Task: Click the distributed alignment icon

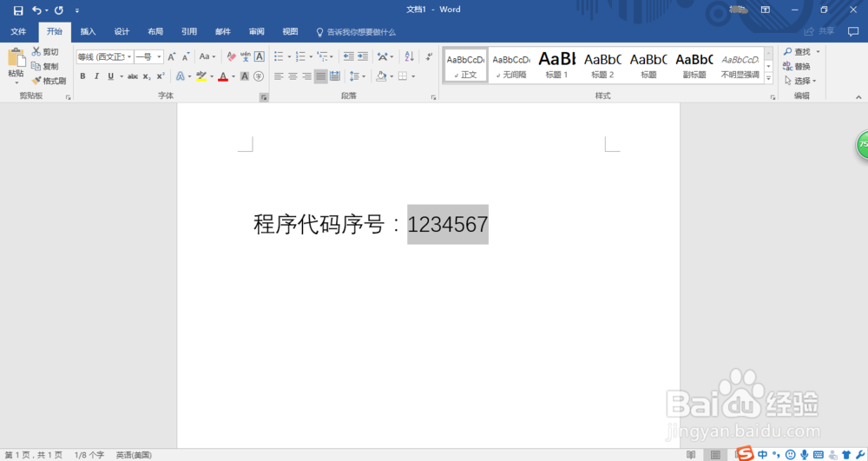Action: tap(335, 76)
